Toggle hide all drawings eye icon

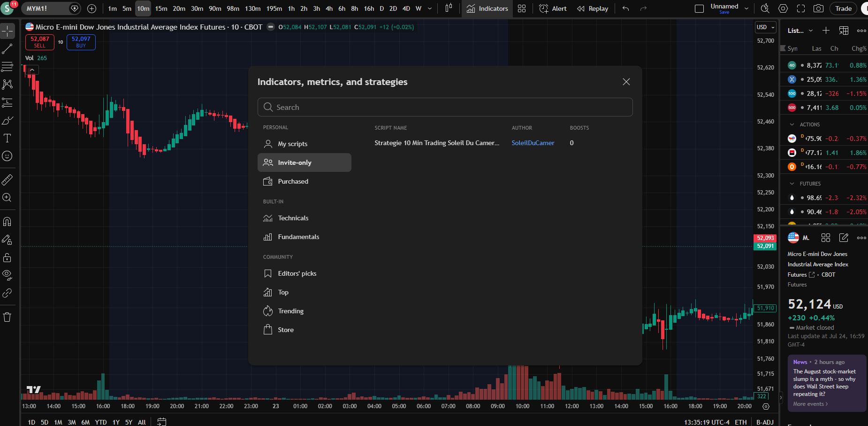point(8,275)
